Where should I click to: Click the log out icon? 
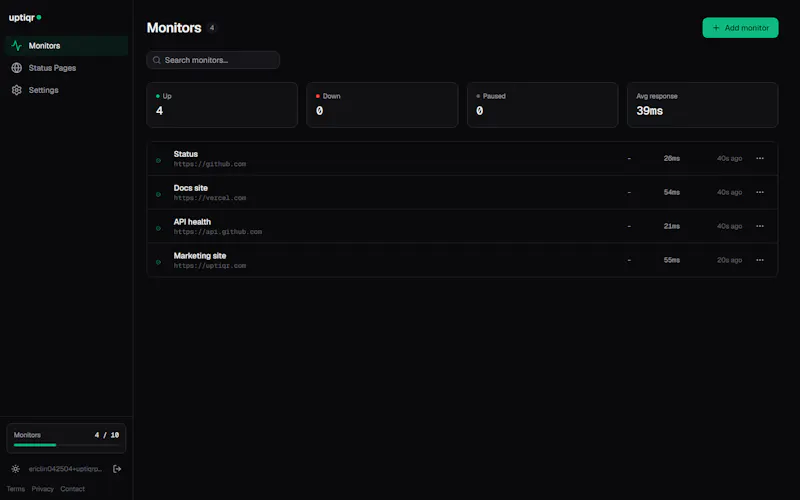[117, 469]
